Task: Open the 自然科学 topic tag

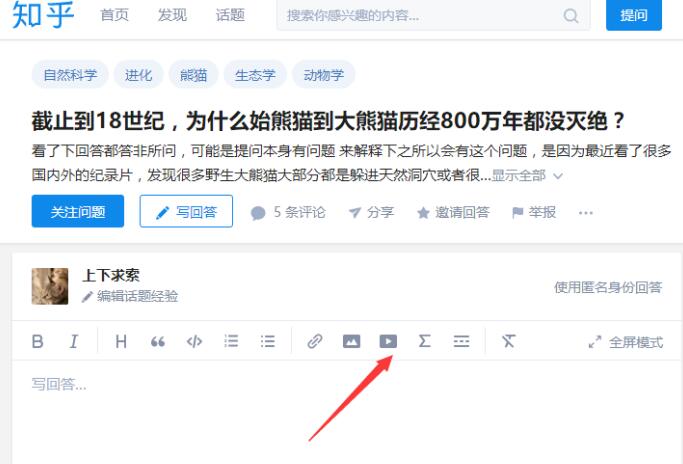Action: (70, 75)
